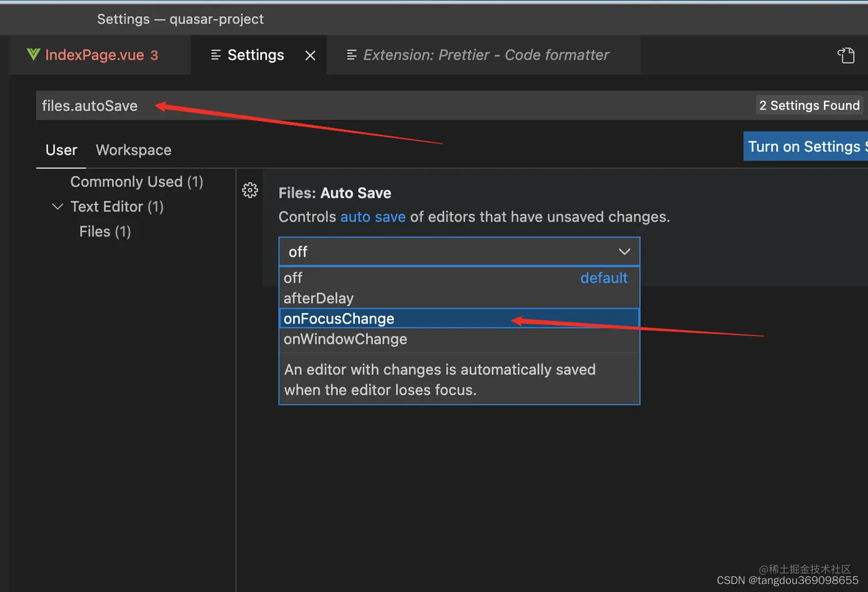The width and height of the screenshot is (868, 592).
Task: Open the gear menu for Auto Save
Action: click(x=250, y=190)
